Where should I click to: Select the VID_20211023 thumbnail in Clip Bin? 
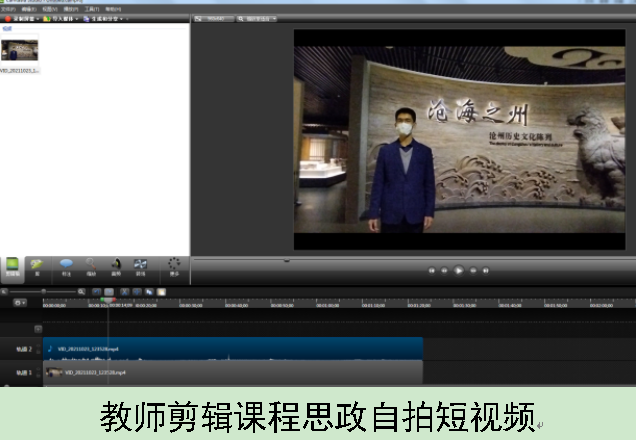20,51
